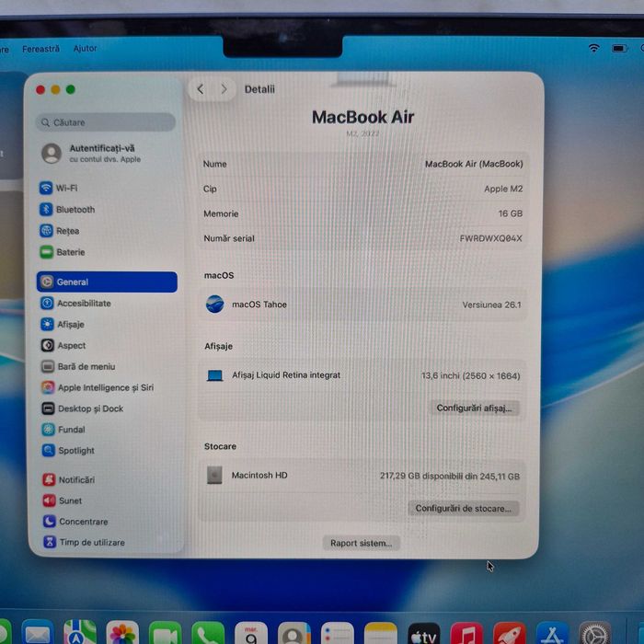Open Notes from the Dock

(381, 634)
